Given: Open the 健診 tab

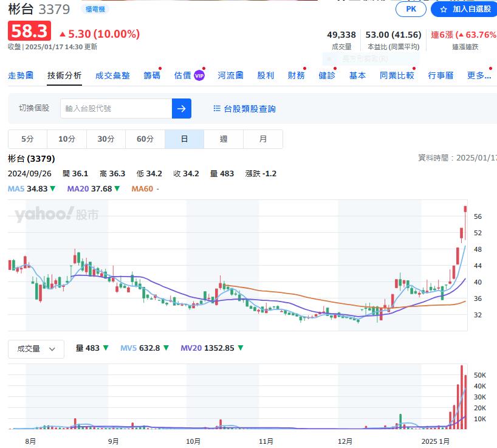Looking at the screenshot, I should (x=327, y=75).
